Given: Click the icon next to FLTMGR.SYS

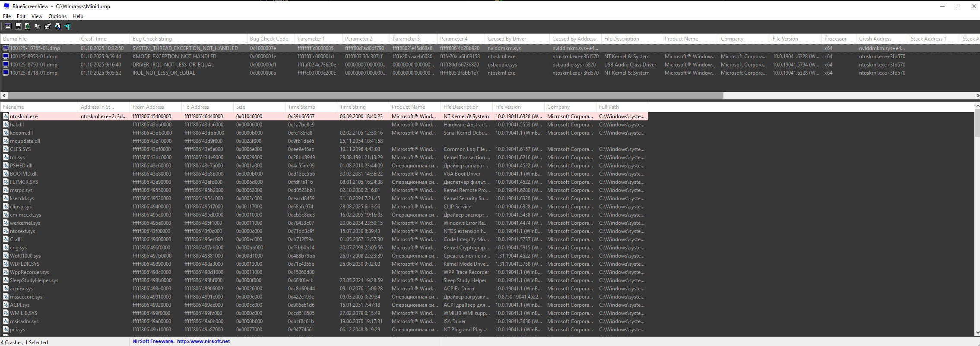Looking at the screenshot, I should point(6,182).
